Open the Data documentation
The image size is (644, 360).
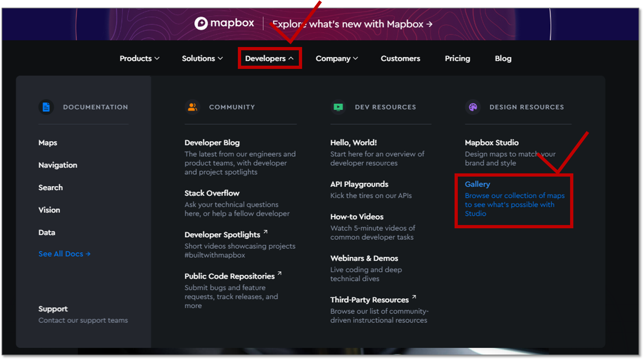(47, 232)
